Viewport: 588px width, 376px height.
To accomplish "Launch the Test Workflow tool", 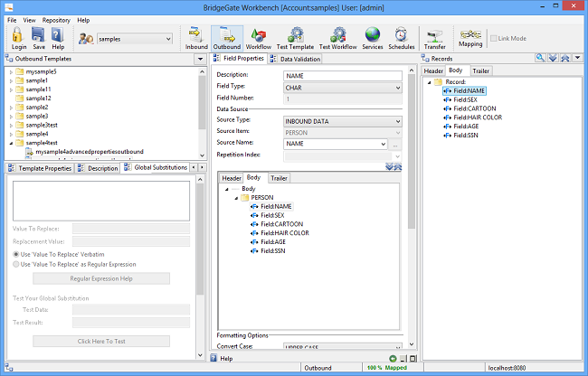I will 338,39.
